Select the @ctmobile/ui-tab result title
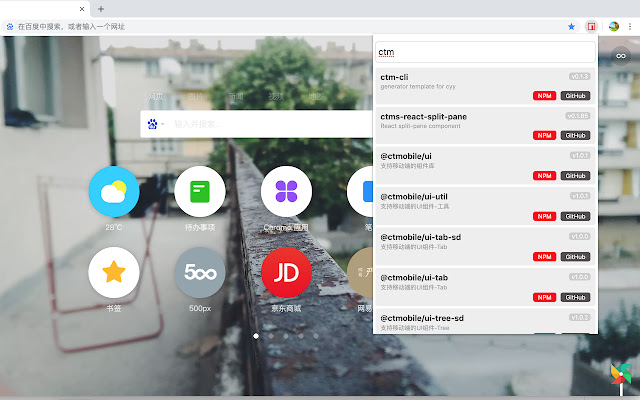This screenshot has width=640, height=400. coord(414,278)
